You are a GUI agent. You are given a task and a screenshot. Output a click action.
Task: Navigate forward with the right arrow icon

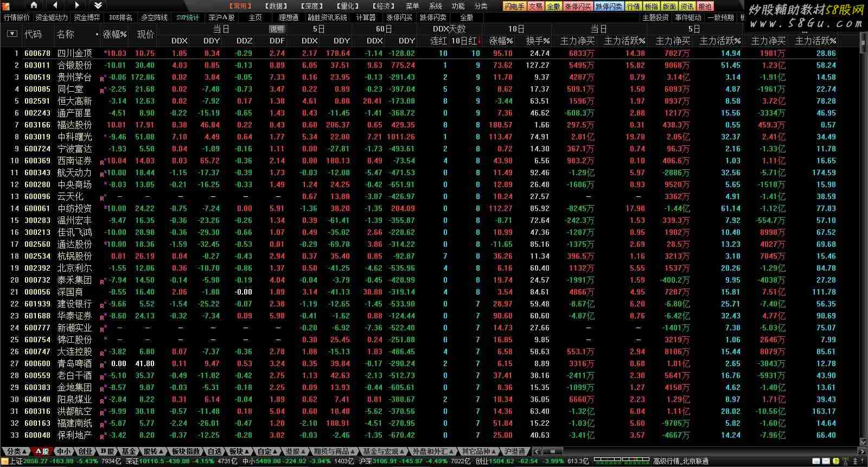pos(76,5)
